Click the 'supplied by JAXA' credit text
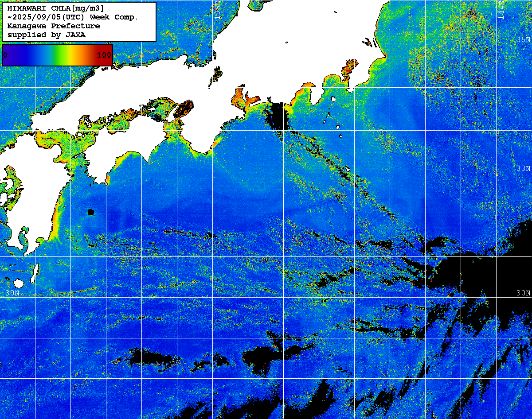This screenshot has width=532, height=419. [47, 35]
